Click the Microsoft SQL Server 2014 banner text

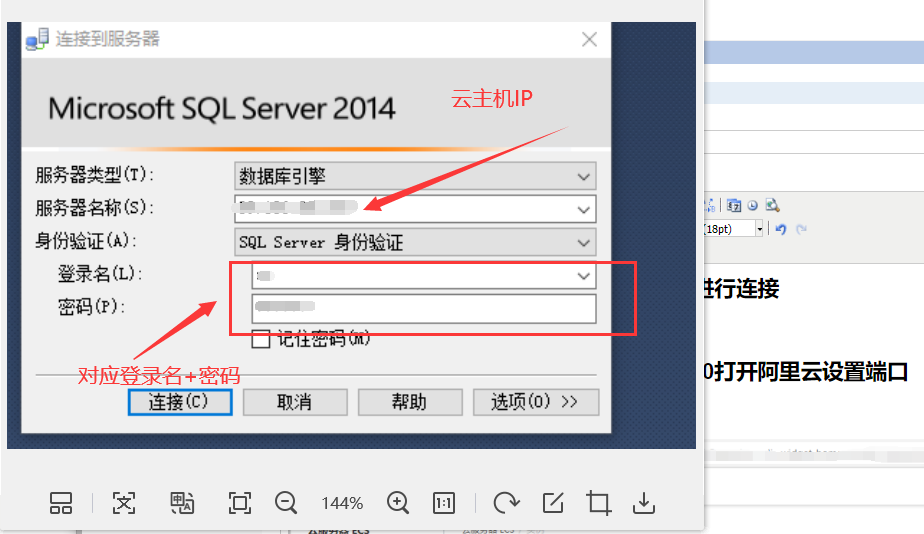(222, 108)
